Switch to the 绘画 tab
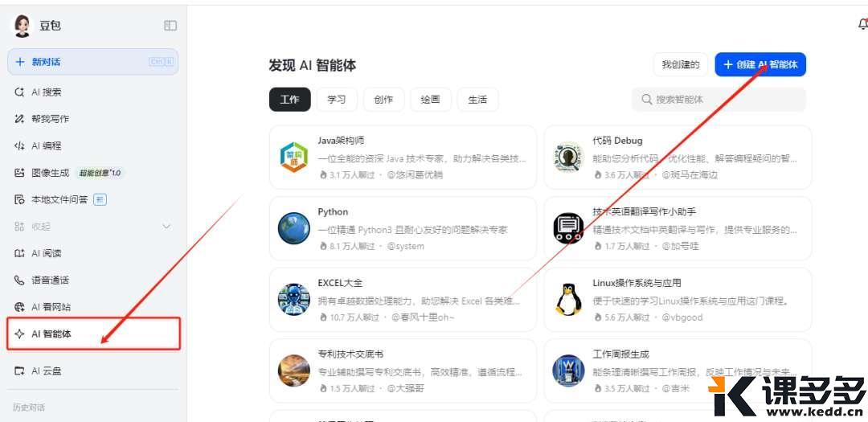The height and width of the screenshot is (422, 868). [x=430, y=100]
